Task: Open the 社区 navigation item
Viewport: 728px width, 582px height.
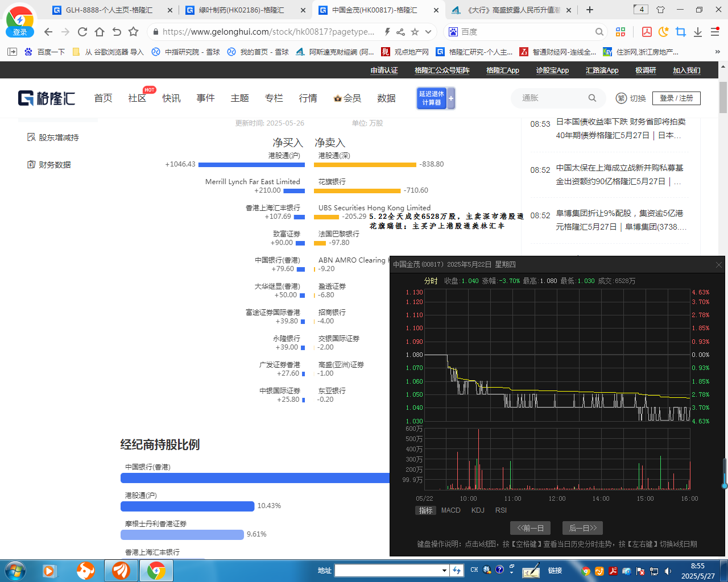Action: 137,98
